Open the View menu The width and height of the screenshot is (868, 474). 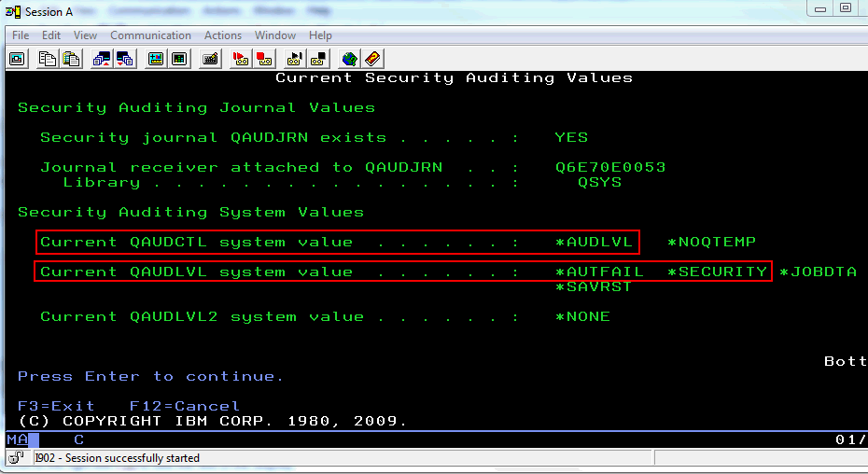[85, 35]
